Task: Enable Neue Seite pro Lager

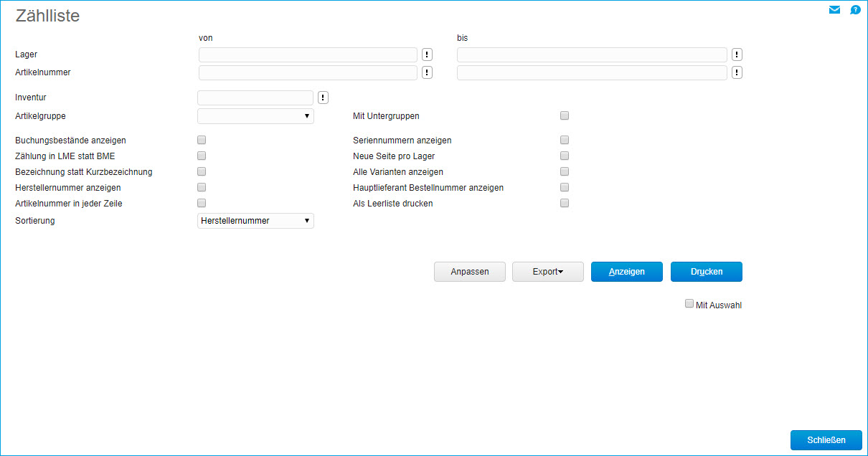Action: (x=565, y=156)
